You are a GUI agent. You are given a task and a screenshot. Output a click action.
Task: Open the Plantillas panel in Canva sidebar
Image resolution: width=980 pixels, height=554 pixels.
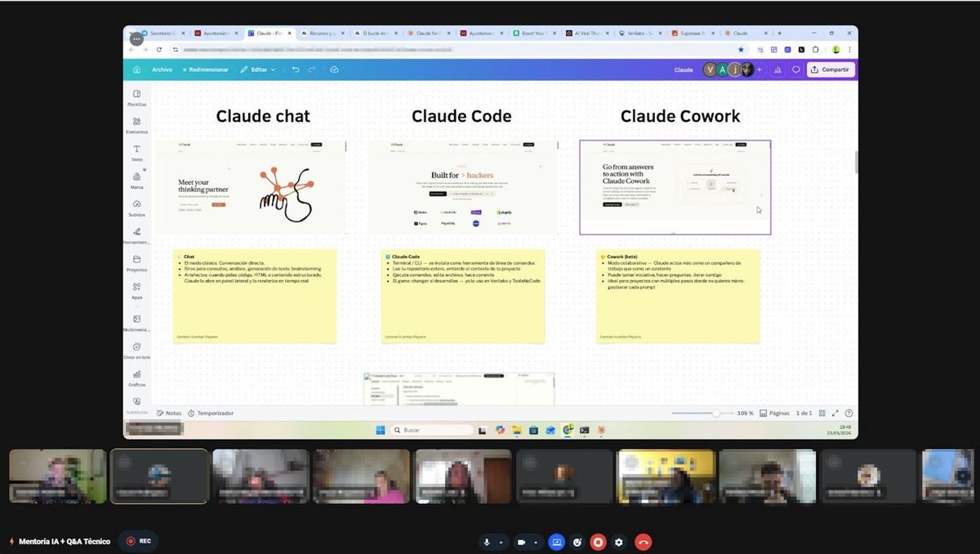click(136, 97)
